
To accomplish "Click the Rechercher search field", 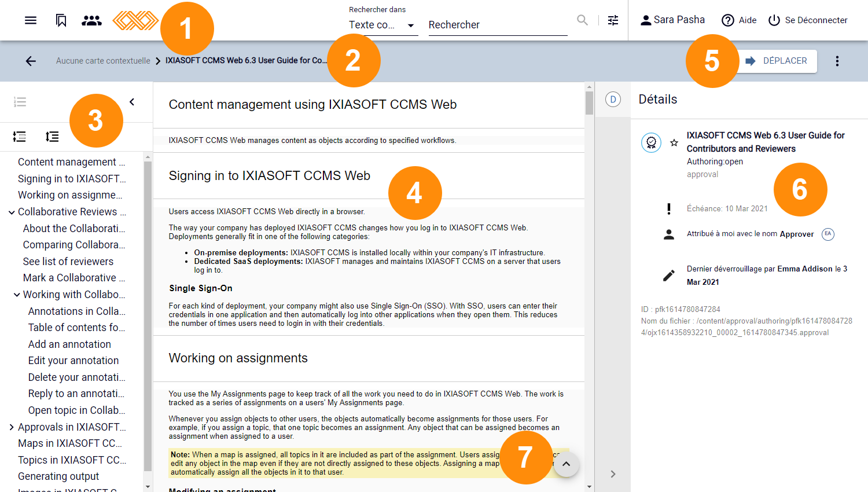I will 498,25.
